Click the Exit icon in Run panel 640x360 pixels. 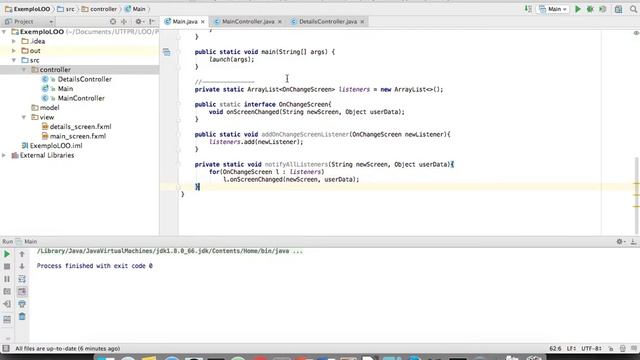point(7,304)
